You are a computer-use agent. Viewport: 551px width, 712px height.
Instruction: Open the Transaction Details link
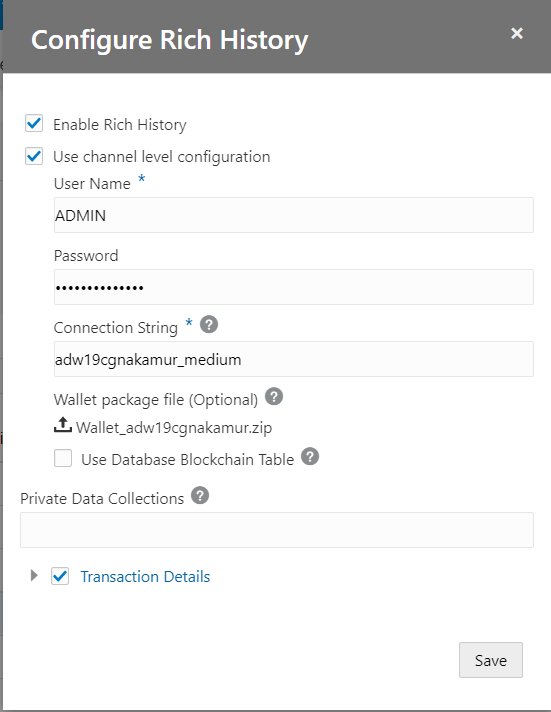point(145,577)
